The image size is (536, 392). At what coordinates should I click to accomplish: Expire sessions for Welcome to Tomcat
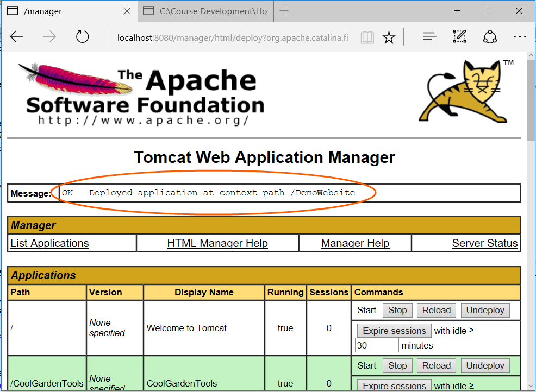pyautogui.click(x=394, y=331)
